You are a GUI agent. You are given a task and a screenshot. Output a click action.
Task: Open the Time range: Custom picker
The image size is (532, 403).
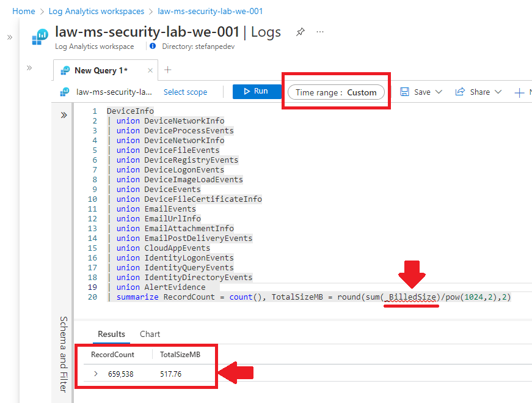tap(336, 92)
